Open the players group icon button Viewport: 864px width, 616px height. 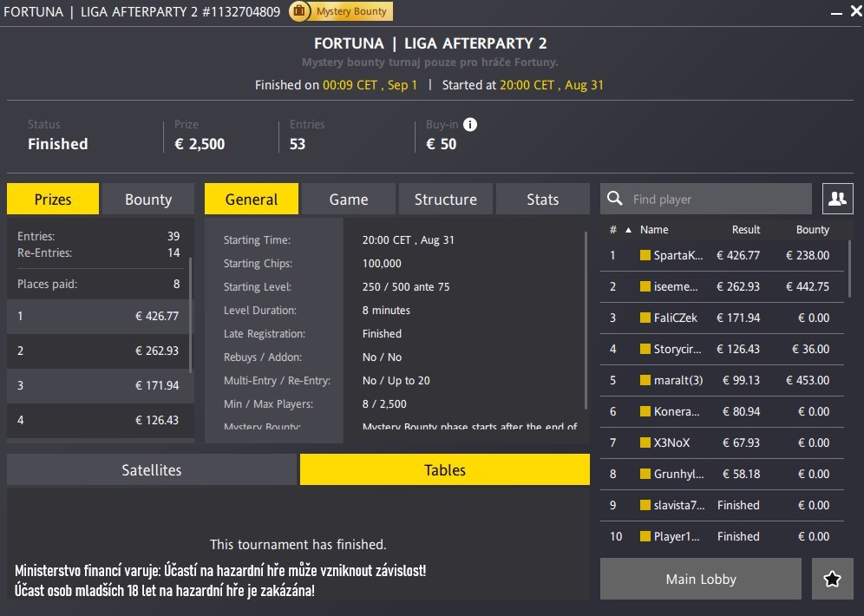[x=837, y=199]
